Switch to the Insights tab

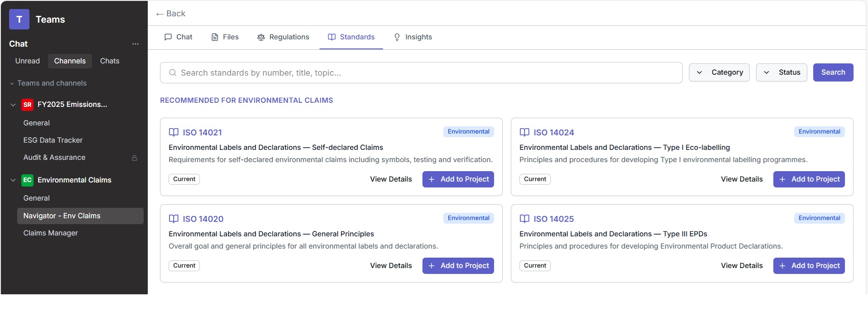[412, 37]
